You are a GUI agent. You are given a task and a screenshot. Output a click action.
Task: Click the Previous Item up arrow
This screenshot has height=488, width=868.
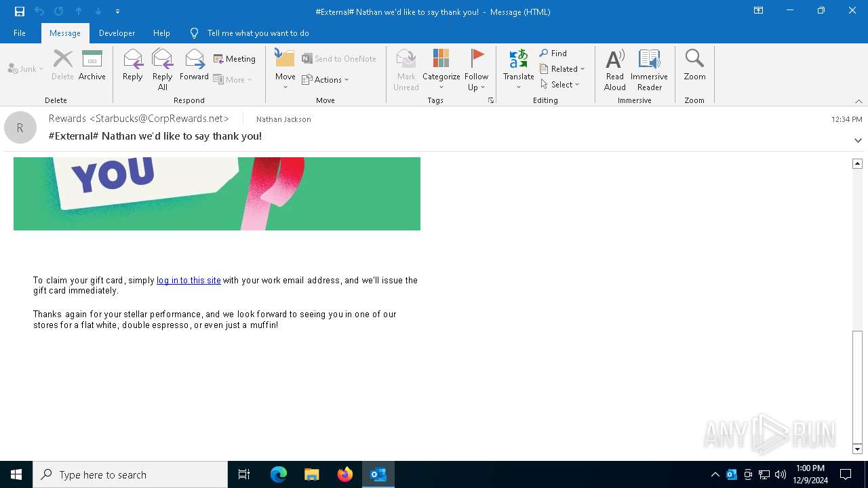[79, 12]
